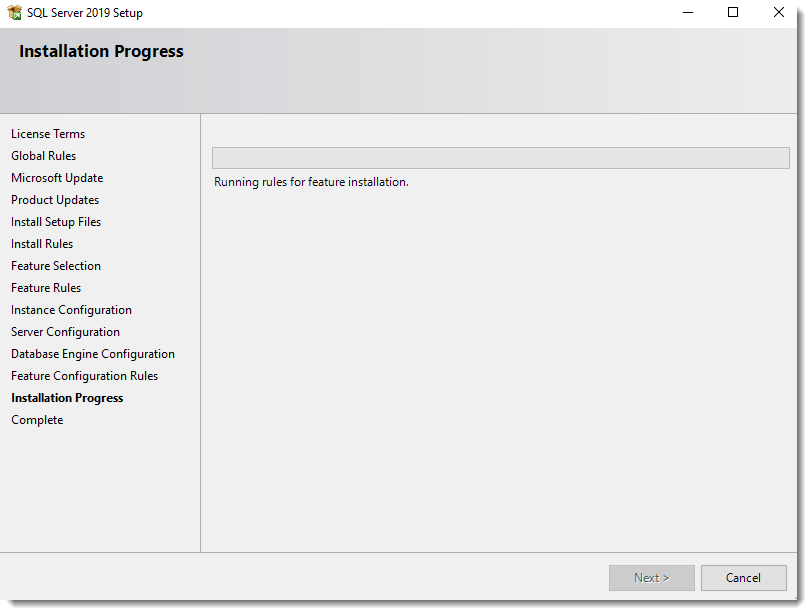
Task: Click the 'Running rules for feature installation' status text
Action: (x=311, y=182)
